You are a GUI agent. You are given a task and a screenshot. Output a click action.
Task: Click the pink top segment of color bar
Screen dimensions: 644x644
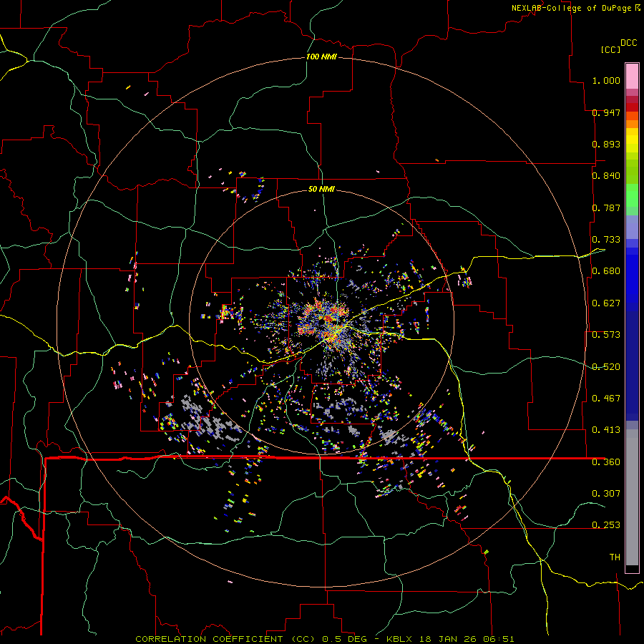(x=632, y=77)
